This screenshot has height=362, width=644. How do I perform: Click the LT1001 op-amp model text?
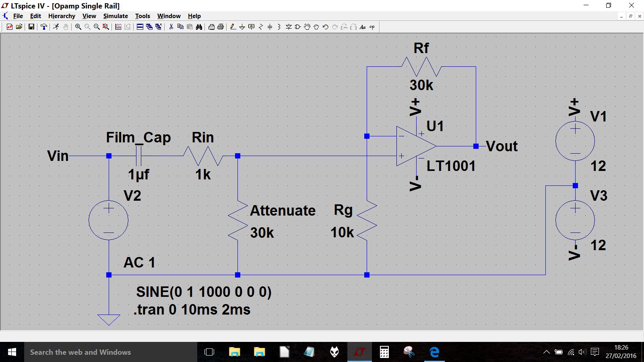click(451, 166)
